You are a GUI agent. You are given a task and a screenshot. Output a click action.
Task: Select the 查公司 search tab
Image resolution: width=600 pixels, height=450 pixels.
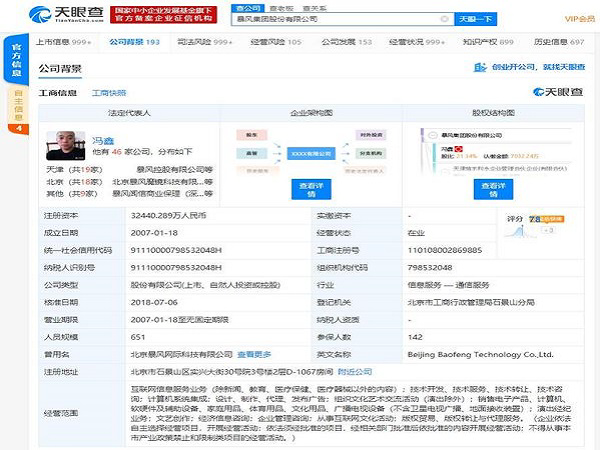point(248,8)
